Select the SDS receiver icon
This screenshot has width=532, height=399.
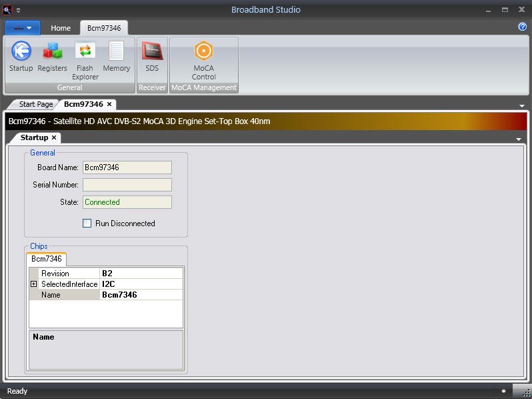click(152, 52)
